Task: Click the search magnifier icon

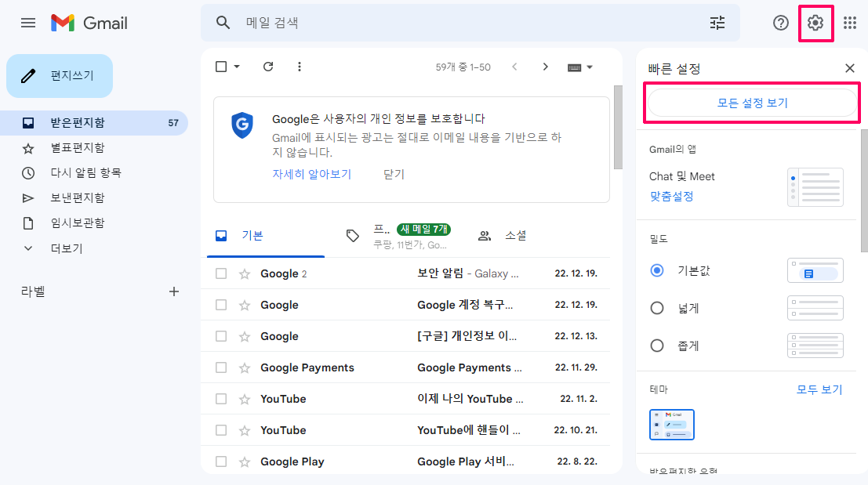Action: [223, 23]
